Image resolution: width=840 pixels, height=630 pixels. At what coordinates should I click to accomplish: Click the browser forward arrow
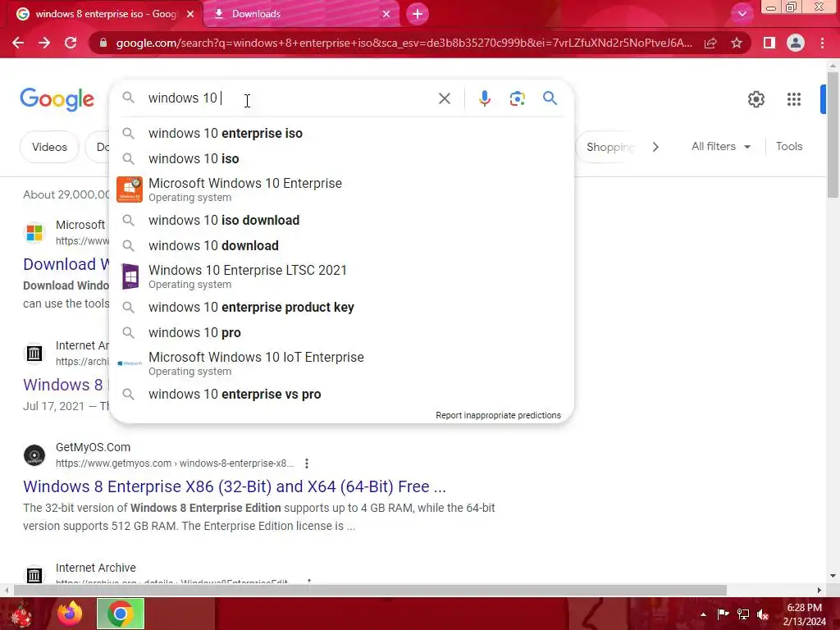click(44, 43)
